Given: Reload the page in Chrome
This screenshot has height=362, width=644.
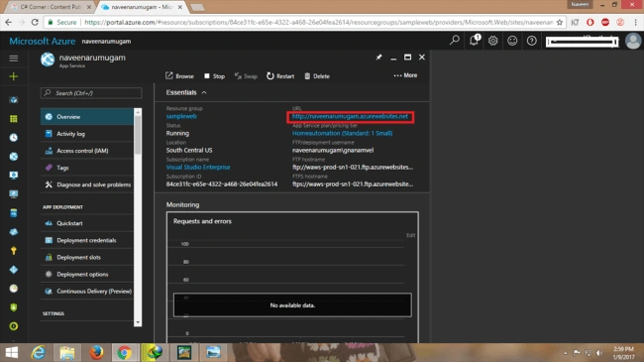Looking at the screenshot, I should [35, 22].
